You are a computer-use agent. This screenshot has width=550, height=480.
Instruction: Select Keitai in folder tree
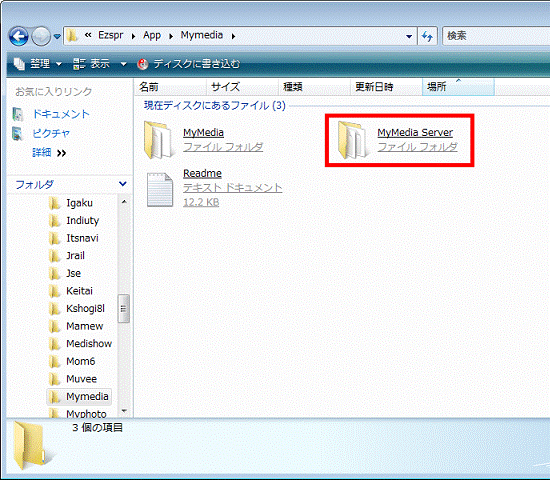tap(79, 291)
